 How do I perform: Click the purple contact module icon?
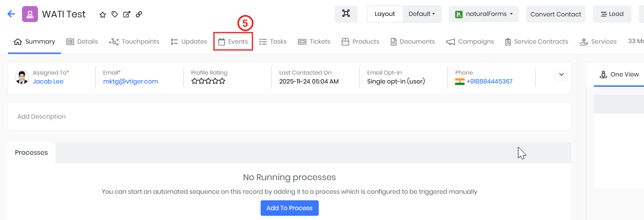30,14
